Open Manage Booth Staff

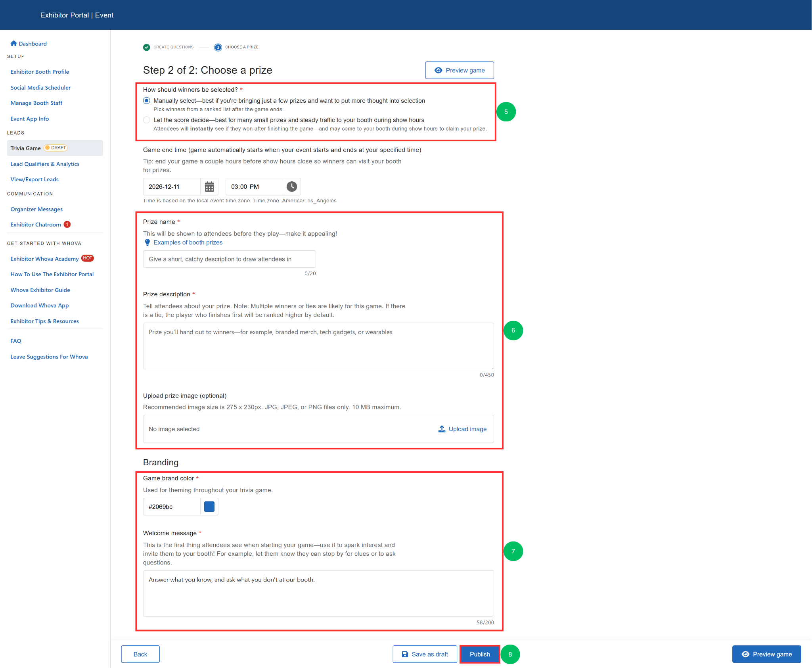[x=36, y=103]
